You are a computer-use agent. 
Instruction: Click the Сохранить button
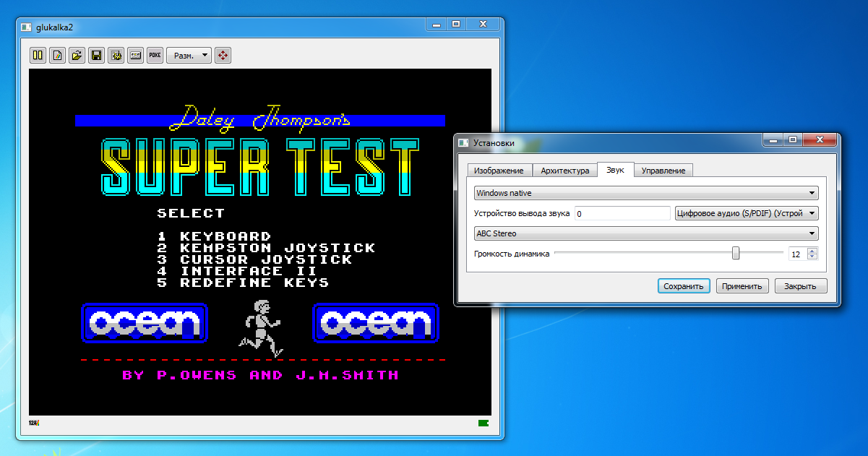point(684,286)
